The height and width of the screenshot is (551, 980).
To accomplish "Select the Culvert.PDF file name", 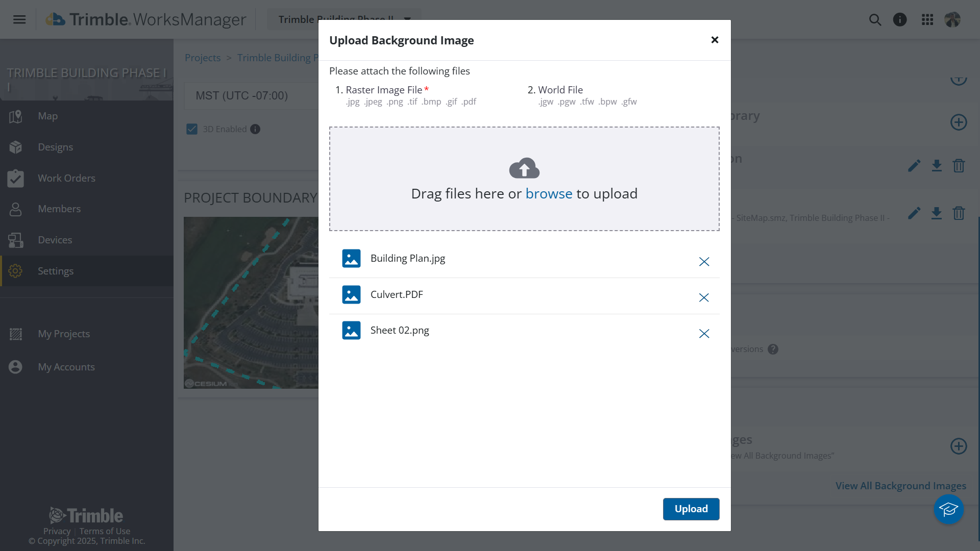I will [x=397, y=294].
